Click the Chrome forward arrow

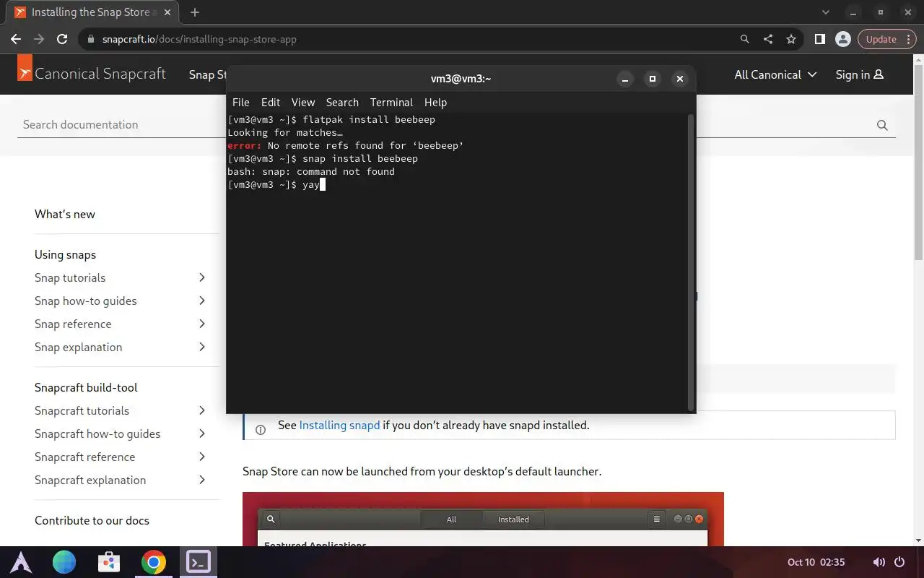click(39, 39)
